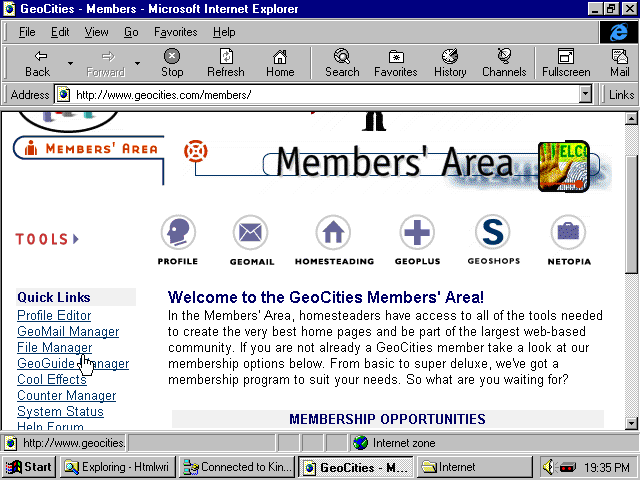Screen dimensions: 640x480
Task: Open the View menu
Action: tap(96, 32)
